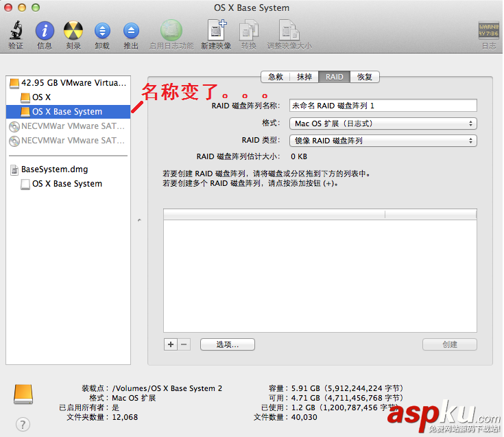
Task: Click the help question mark button
Action: (x=23, y=425)
